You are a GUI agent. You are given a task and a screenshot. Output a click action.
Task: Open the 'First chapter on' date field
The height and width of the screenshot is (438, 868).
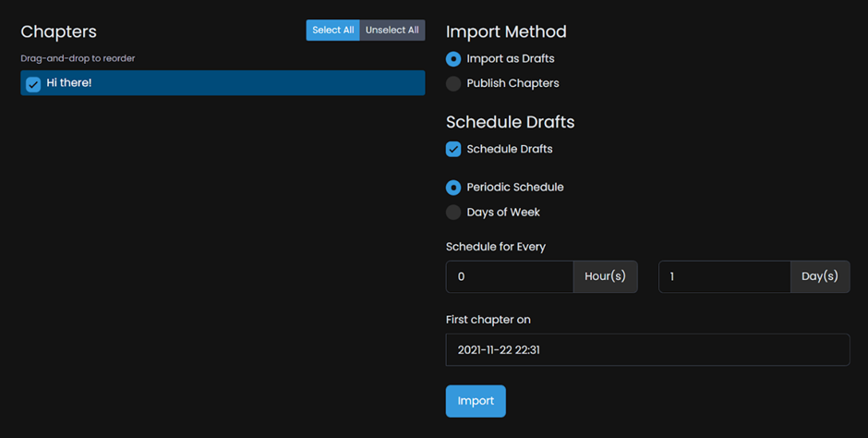coord(647,349)
